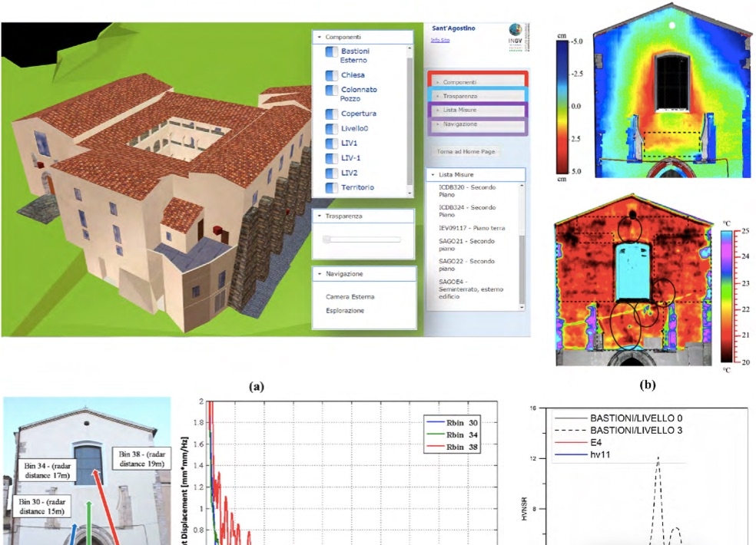756x545 pixels.
Task: Click the Lista Misure scroll-up arrow
Action: (522, 186)
